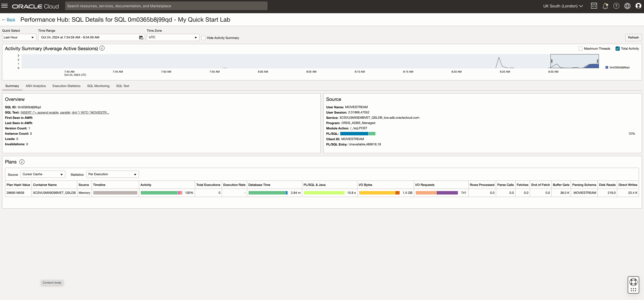Open the notifications bell icon
The image size is (644, 300).
605,6
